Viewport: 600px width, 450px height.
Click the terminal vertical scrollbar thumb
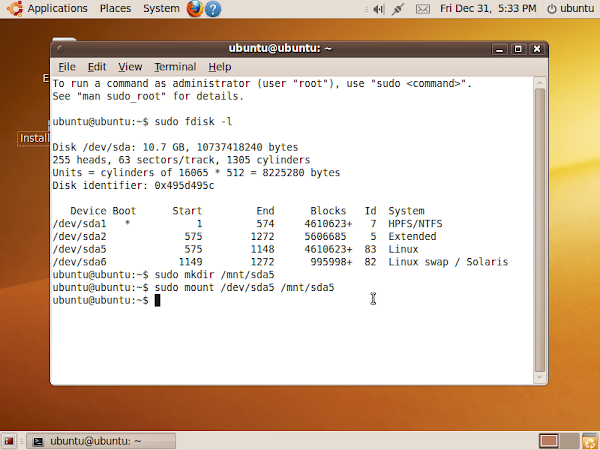coord(540,230)
